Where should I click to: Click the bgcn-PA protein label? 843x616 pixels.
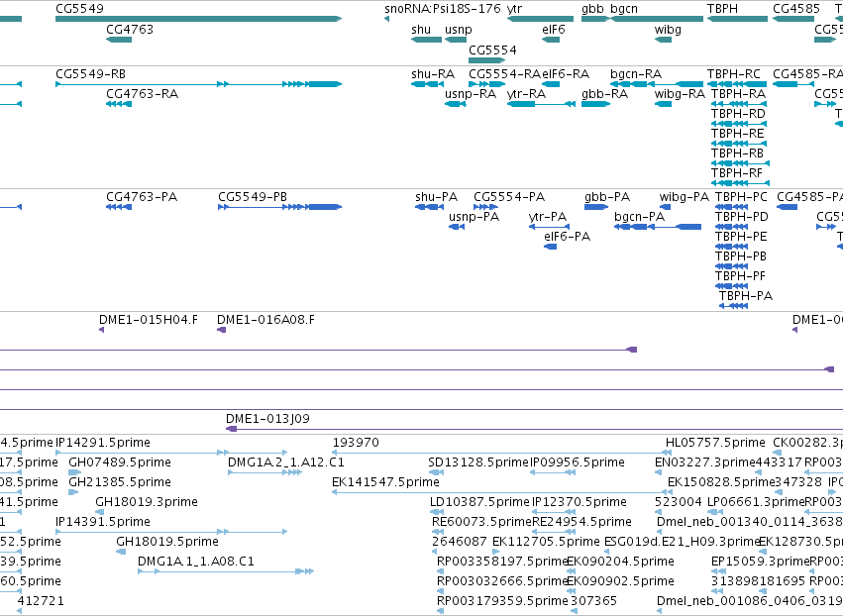(x=639, y=217)
